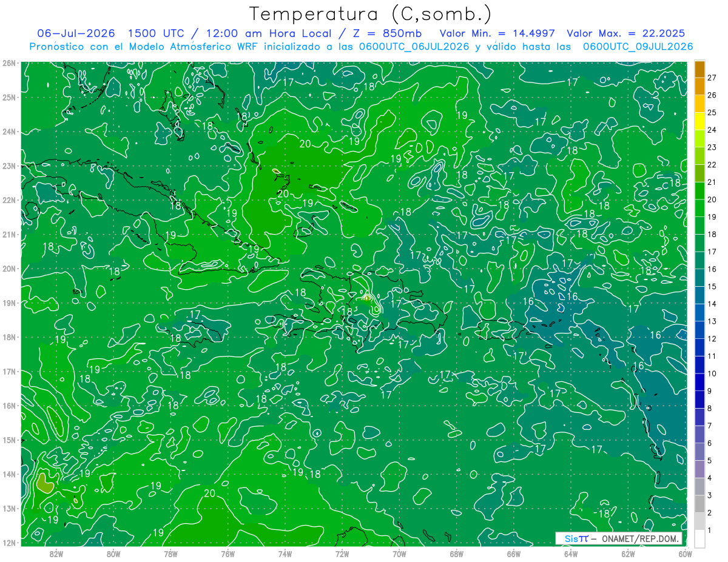Click the "17N" latitude axis label
The image size is (728, 562).
point(9,372)
